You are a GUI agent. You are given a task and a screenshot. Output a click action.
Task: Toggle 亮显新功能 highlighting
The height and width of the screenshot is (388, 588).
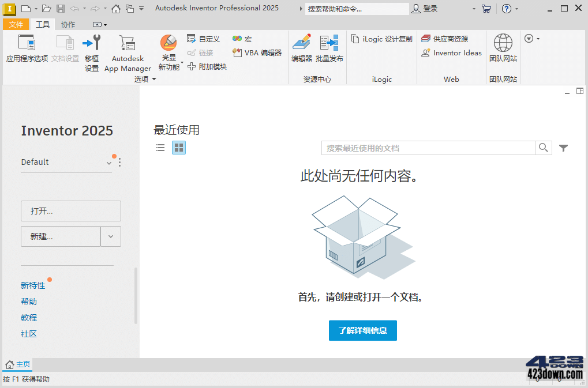tap(168, 52)
